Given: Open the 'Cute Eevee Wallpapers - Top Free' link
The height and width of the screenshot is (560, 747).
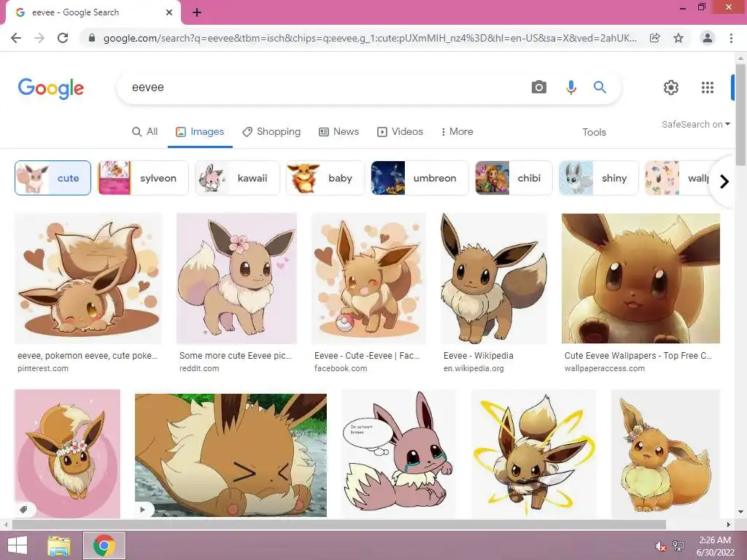Looking at the screenshot, I should (638, 356).
